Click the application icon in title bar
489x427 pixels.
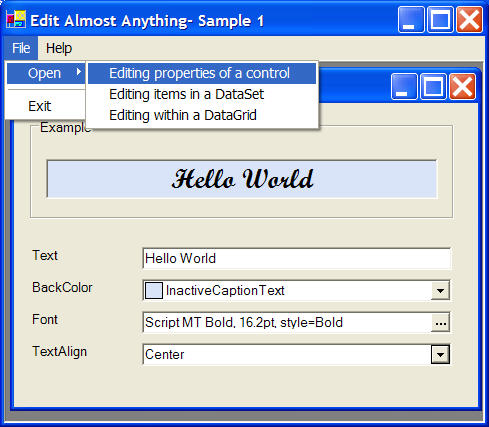[16, 20]
